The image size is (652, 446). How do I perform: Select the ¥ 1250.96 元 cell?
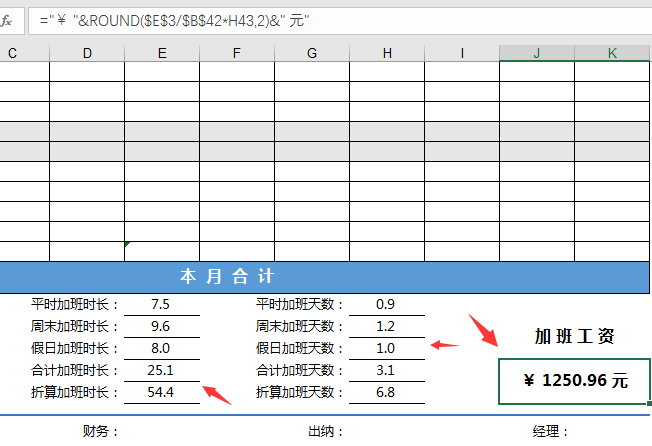574,381
